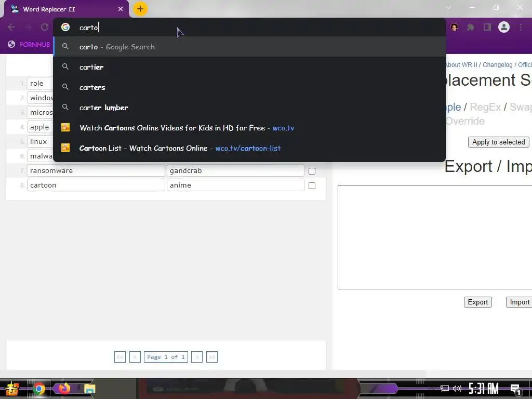
Task: Pick the 'carters' search suggestion
Action: (249, 87)
